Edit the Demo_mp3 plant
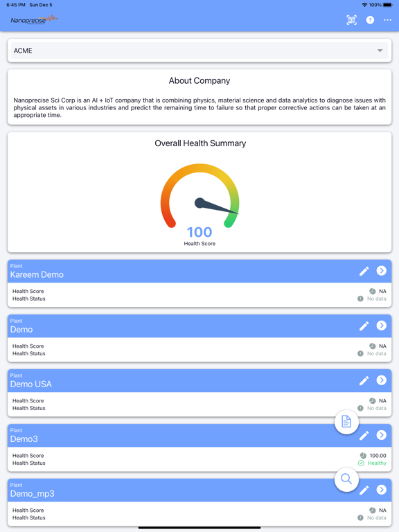The height and width of the screenshot is (532, 399). point(364,490)
